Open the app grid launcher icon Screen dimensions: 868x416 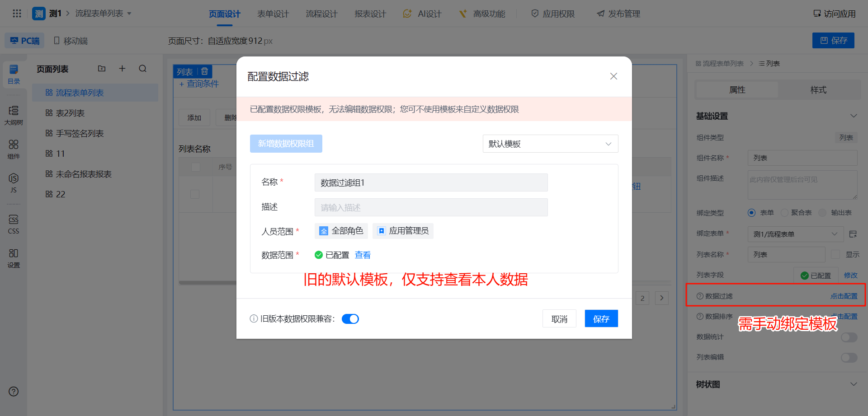(17, 14)
